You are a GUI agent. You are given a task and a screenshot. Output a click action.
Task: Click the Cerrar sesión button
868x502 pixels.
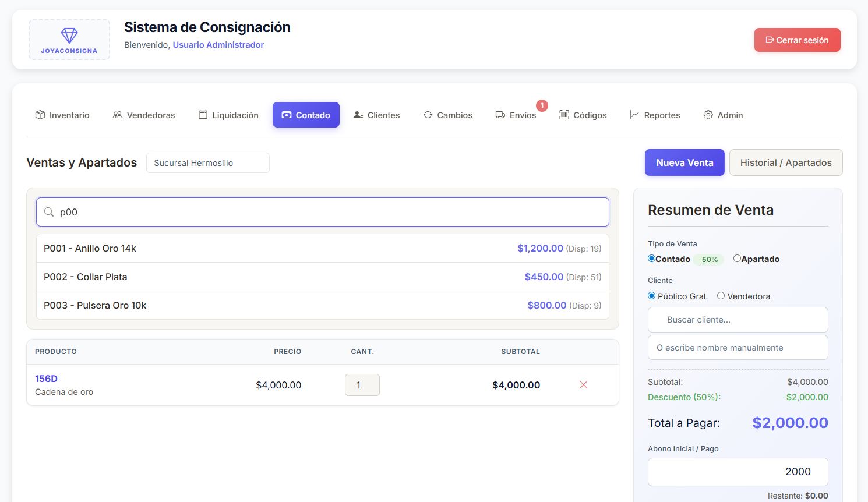(798, 40)
